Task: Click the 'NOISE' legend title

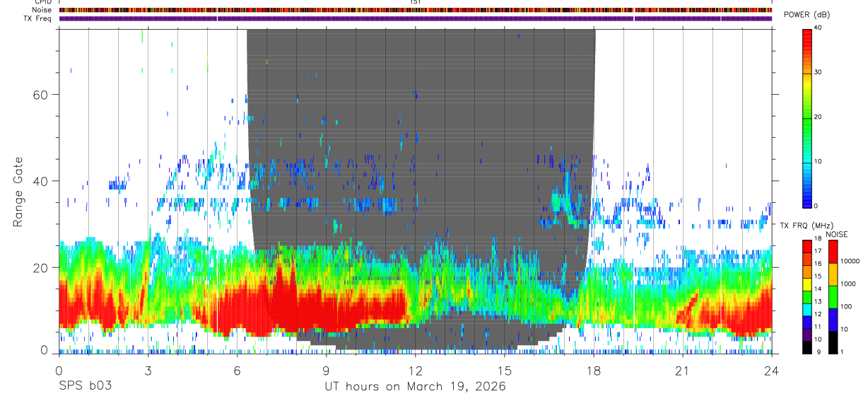Action: click(836, 234)
